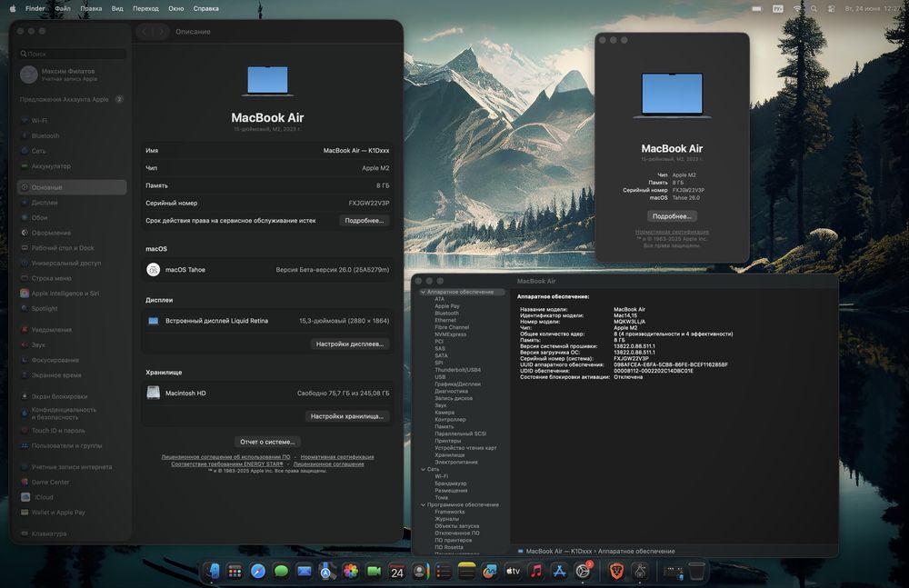Viewport: 909px width, 588px height.
Task: Click the Macintosh HD drive icon
Action: point(153,394)
